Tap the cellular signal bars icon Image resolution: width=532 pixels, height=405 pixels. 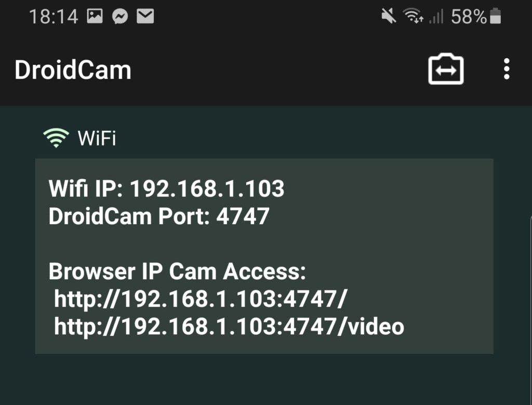(x=436, y=16)
